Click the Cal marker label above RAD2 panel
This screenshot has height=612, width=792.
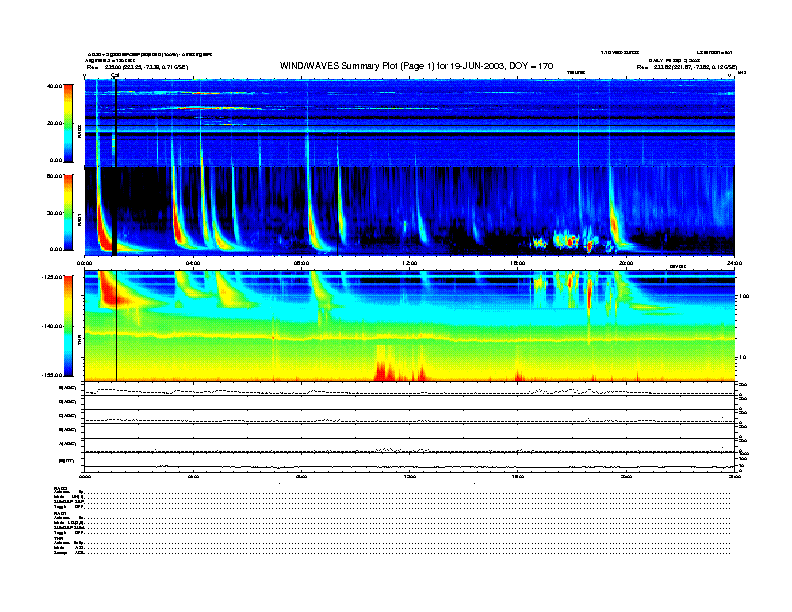[115, 75]
